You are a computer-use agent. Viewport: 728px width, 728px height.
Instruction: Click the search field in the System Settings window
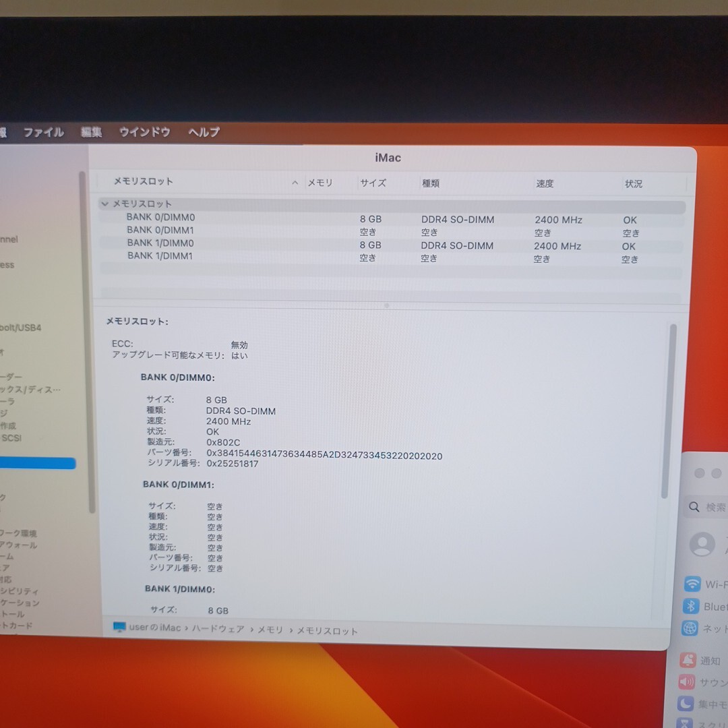706,507
